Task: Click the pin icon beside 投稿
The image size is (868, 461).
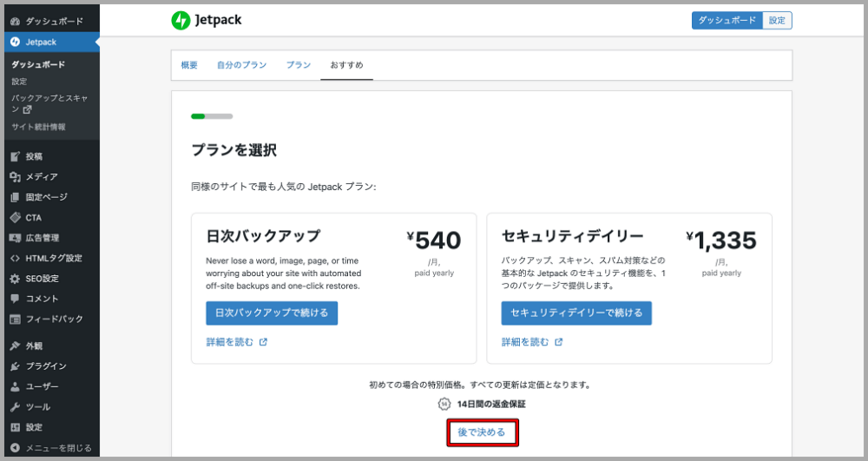Action: coord(15,156)
